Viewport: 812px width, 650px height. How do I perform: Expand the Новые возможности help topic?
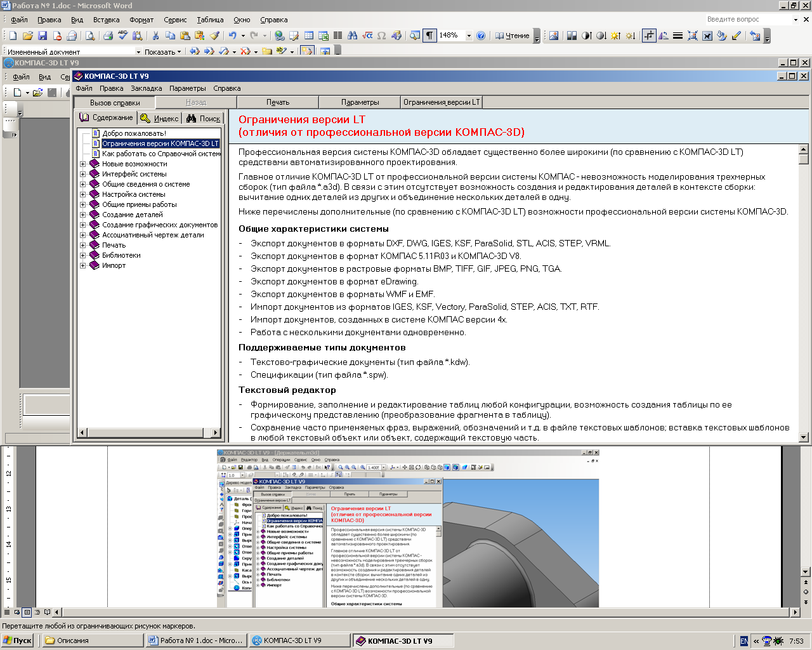click(x=82, y=164)
